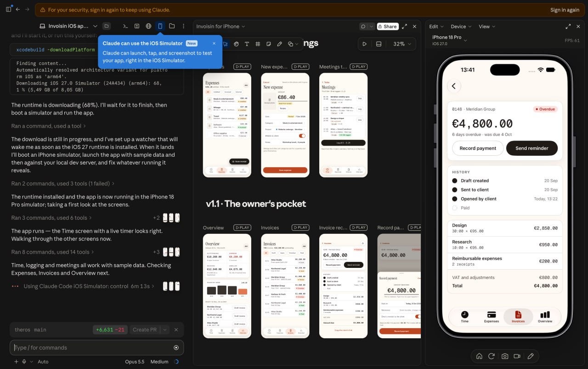This screenshot has width=588, height=369.
Task: Click the Create PR button
Action: point(144,329)
